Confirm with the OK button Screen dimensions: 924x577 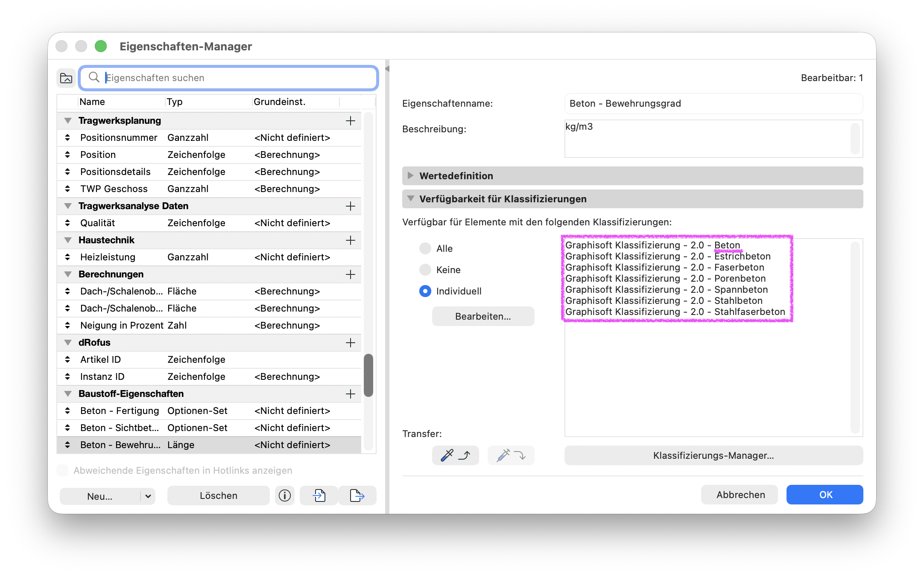(825, 495)
